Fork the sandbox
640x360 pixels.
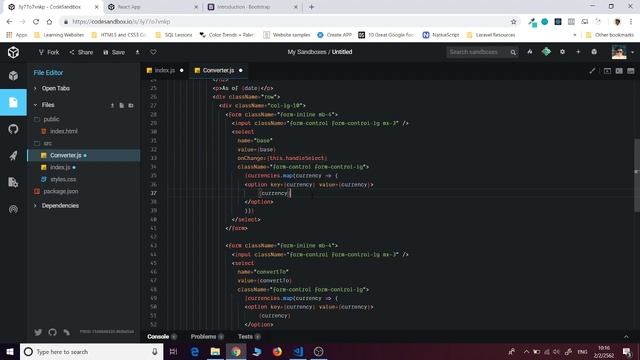coord(49,52)
